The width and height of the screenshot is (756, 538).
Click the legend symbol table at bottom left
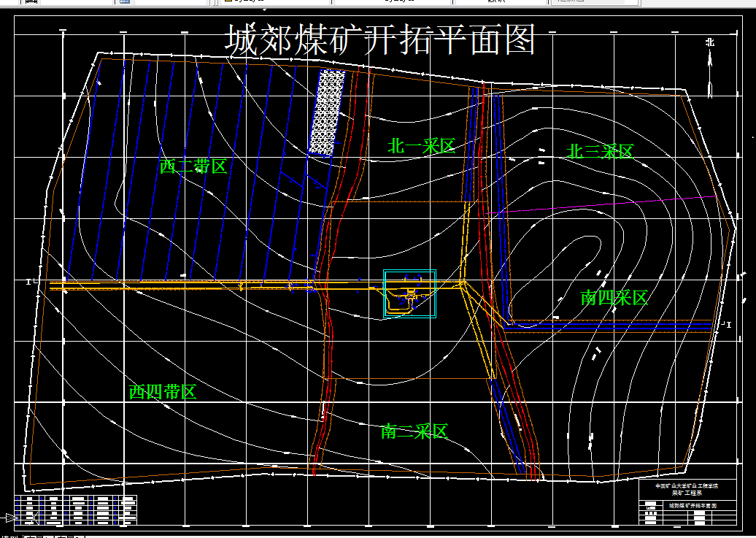[77, 511]
